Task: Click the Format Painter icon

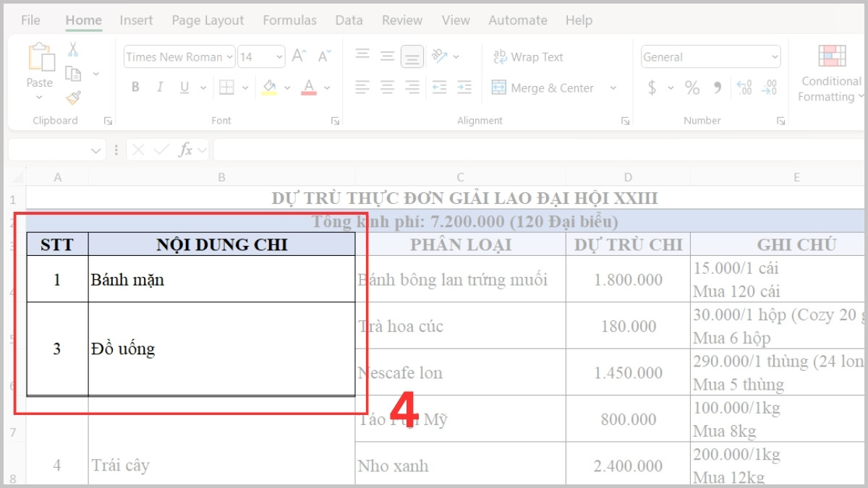Action: point(73,99)
